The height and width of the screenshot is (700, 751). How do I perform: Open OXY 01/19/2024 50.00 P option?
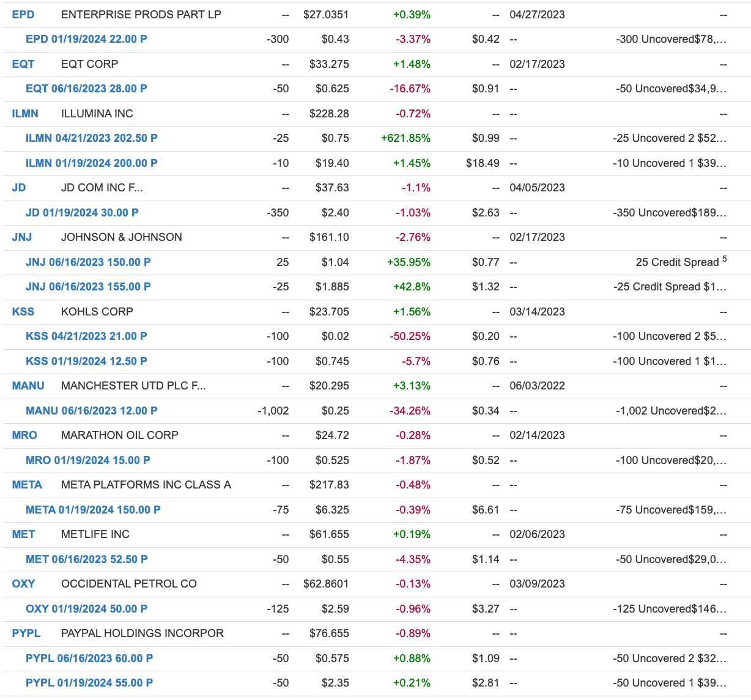pyautogui.click(x=86, y=609)
